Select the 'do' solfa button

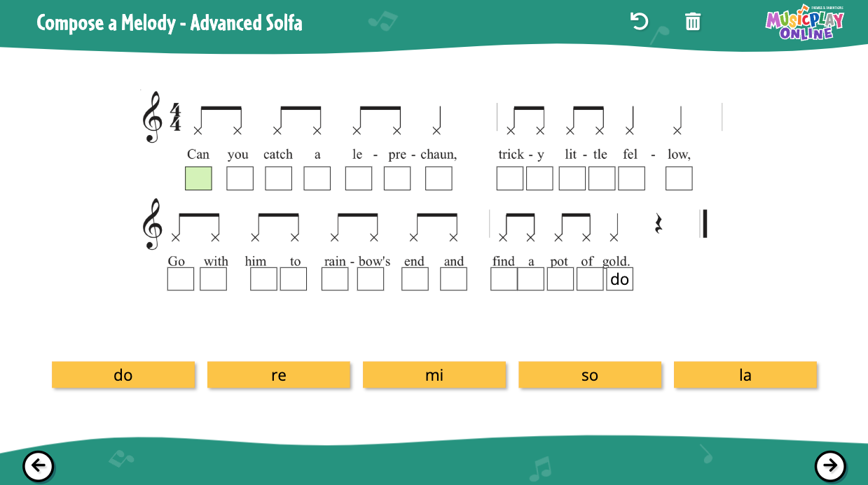tap(123, 375)
